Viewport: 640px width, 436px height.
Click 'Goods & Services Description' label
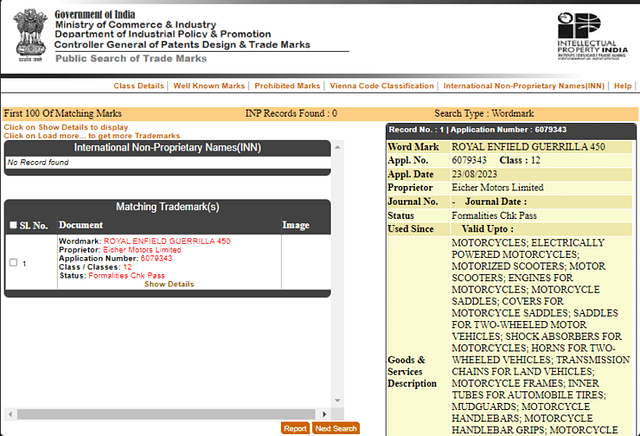(412, 371)
